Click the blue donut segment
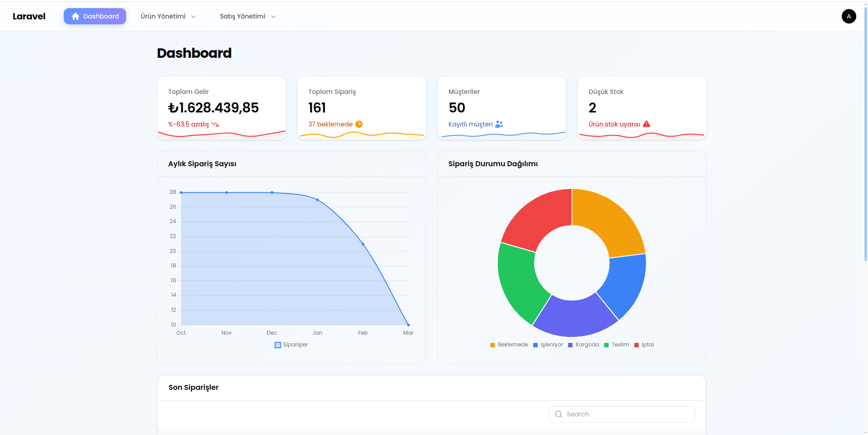The height and width of the screenshot is (435, 868). (626, 285)
